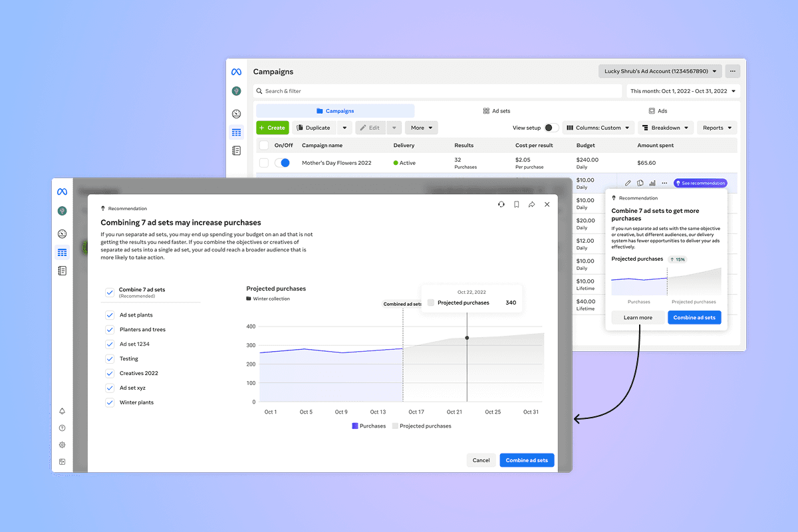The height and width of the screenshot is (532, 798).
Task: Bookmark the recommendation dialog
Action: tap(517, 204)
